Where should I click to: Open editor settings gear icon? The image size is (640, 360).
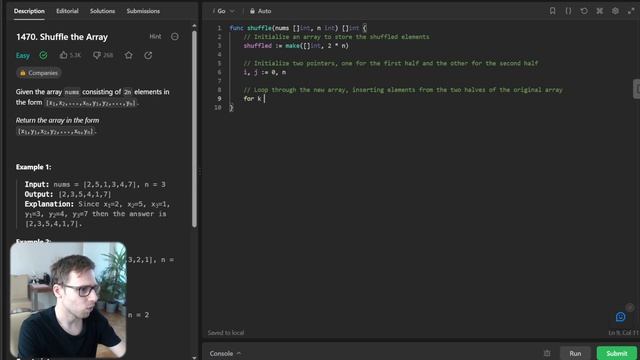tap(615, 11)
